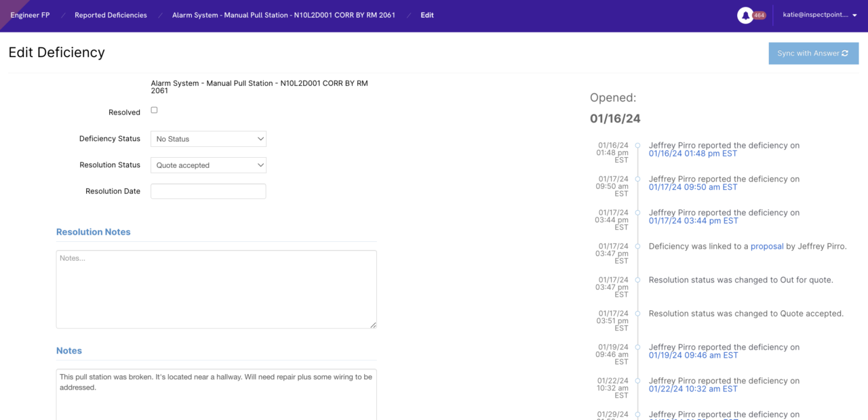
Task: Click the chevron on the Deficiency Status selector
Action: coord(260,139)
